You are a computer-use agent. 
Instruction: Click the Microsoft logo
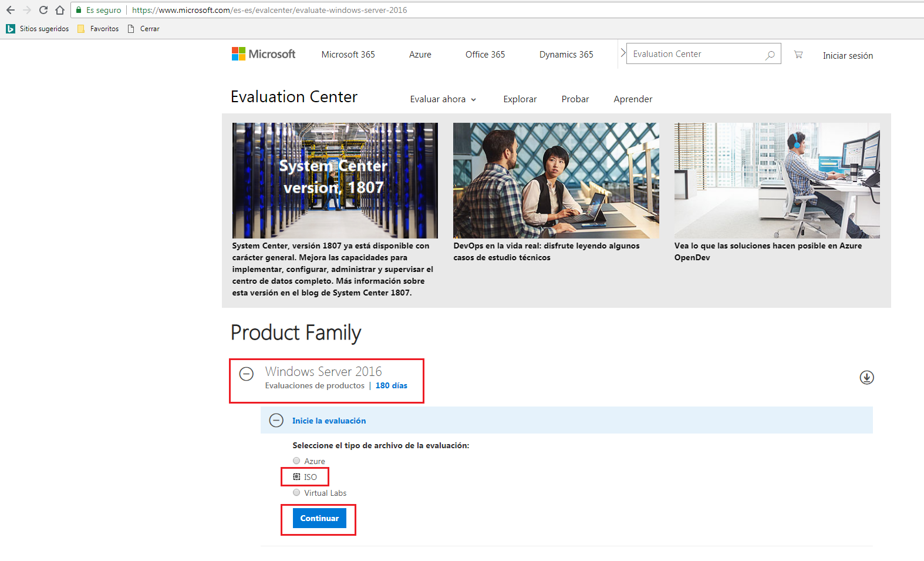(x=264, y=54)
